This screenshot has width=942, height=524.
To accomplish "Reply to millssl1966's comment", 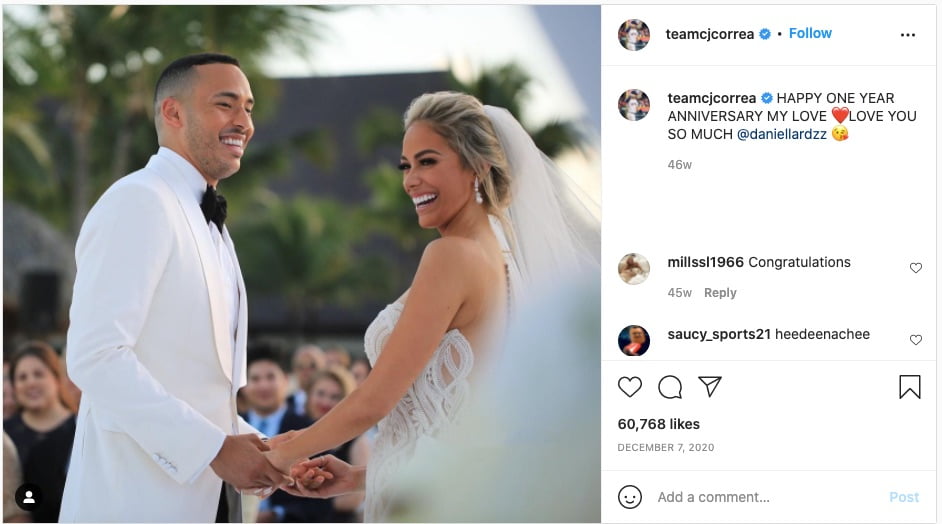I will pyautogui.click(x=720, y=293).
